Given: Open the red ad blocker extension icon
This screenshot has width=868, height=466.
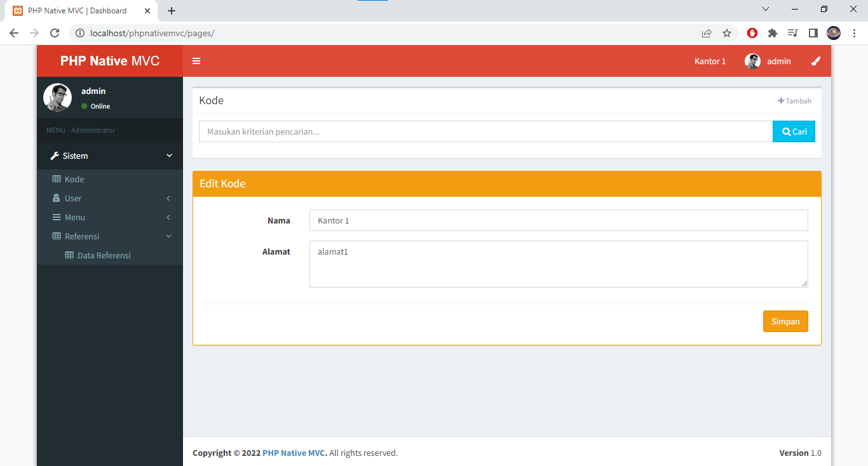Looking at the screenshot, I should tap(752, 33).
